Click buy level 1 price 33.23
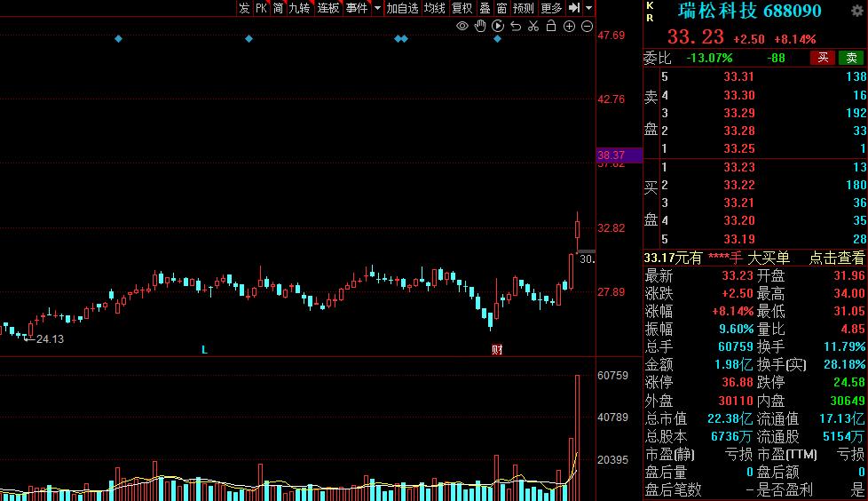Screen dimensions: 868x501 coord(739,167)
